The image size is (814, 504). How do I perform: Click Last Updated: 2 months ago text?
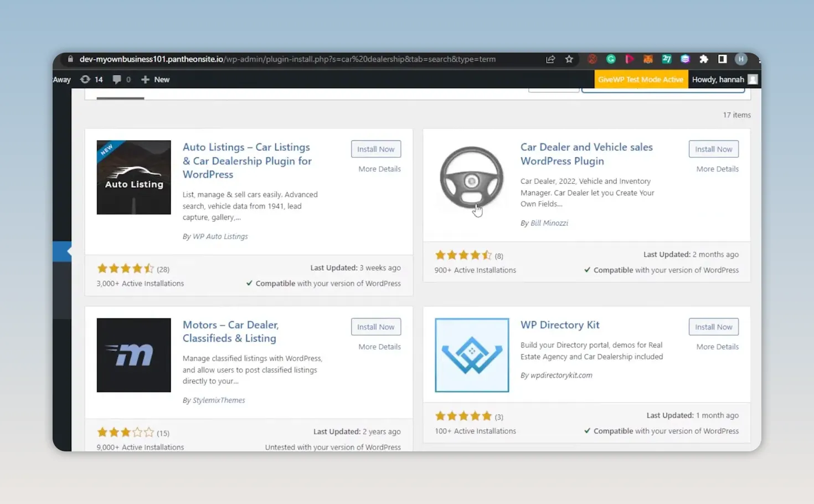(x=691, y=255)
